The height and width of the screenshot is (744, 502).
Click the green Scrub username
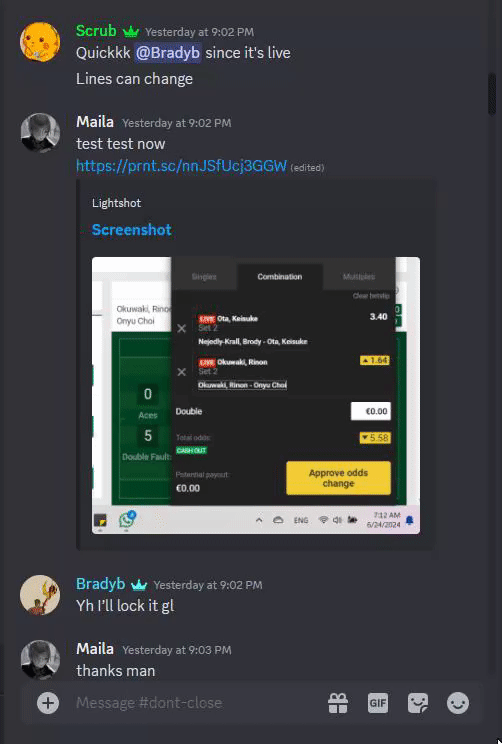coord(96,31)
